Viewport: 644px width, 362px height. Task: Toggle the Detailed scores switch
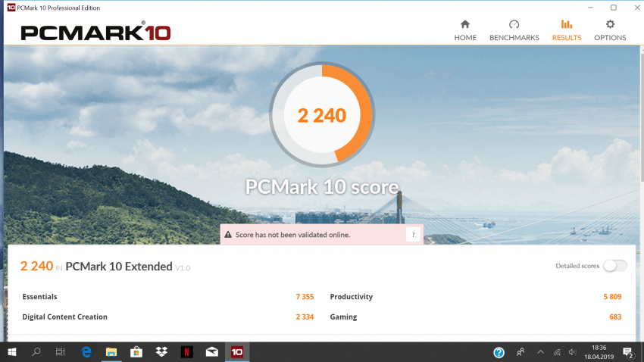615,266
